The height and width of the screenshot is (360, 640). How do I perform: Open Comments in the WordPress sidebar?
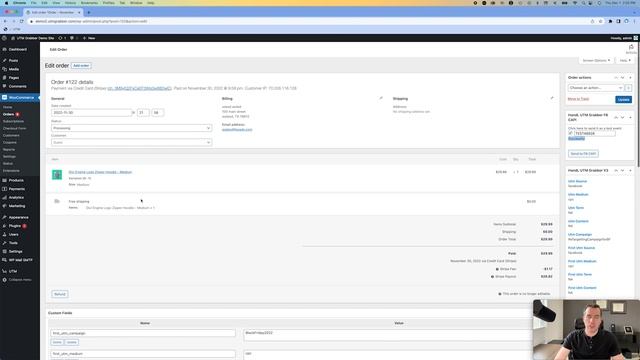pyautogui.click(x=18, y=86)
